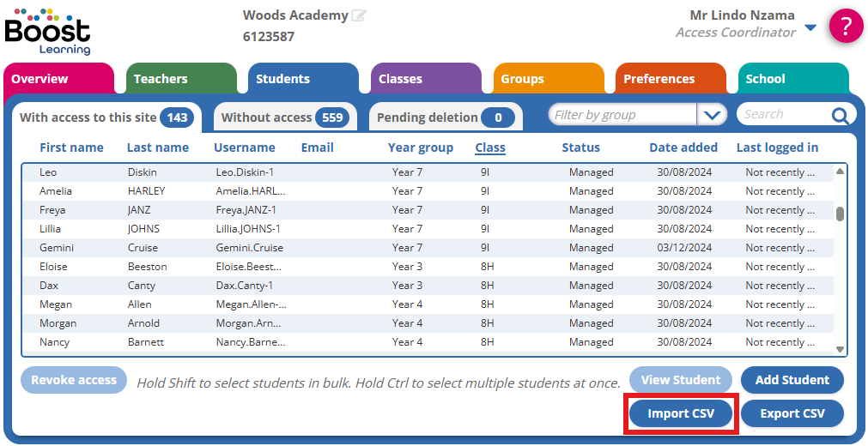Open the Classes tab
This screenshot has height=446, width=868.
[425, 79]
